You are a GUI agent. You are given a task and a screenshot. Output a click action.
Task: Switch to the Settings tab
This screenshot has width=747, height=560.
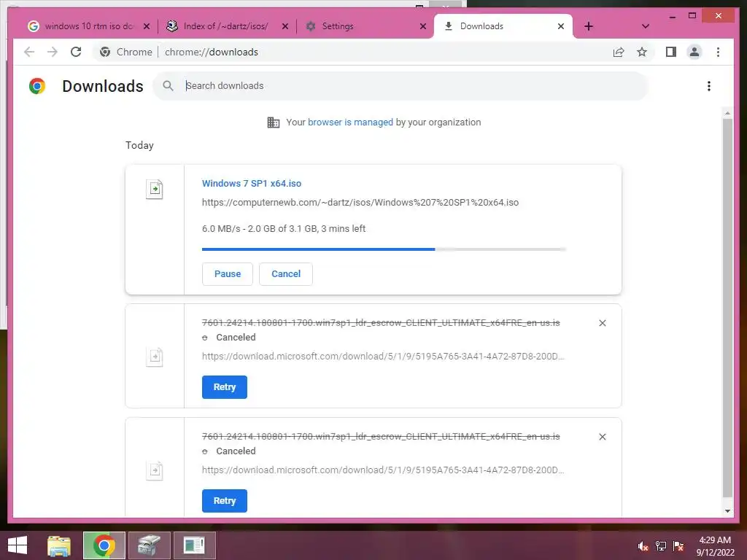coord(363,26)
